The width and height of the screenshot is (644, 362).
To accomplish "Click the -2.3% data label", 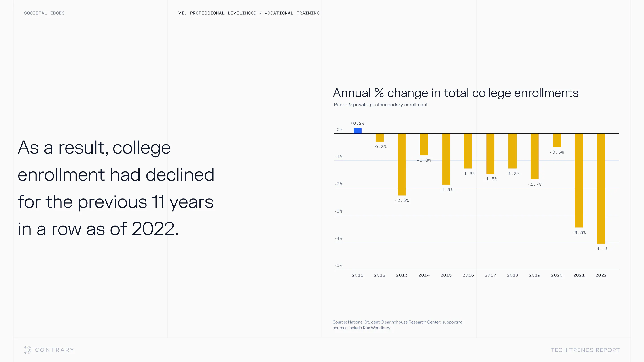I will [402, 200].
